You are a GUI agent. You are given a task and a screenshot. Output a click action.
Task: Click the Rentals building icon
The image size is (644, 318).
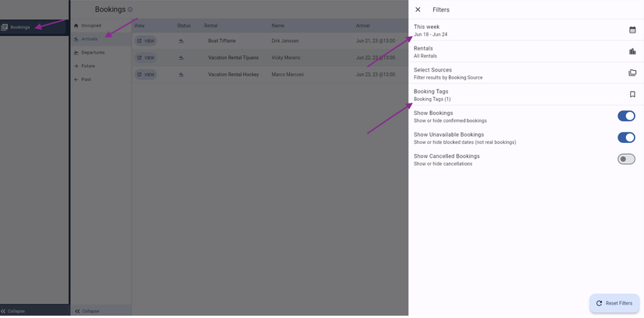[632, 51]
